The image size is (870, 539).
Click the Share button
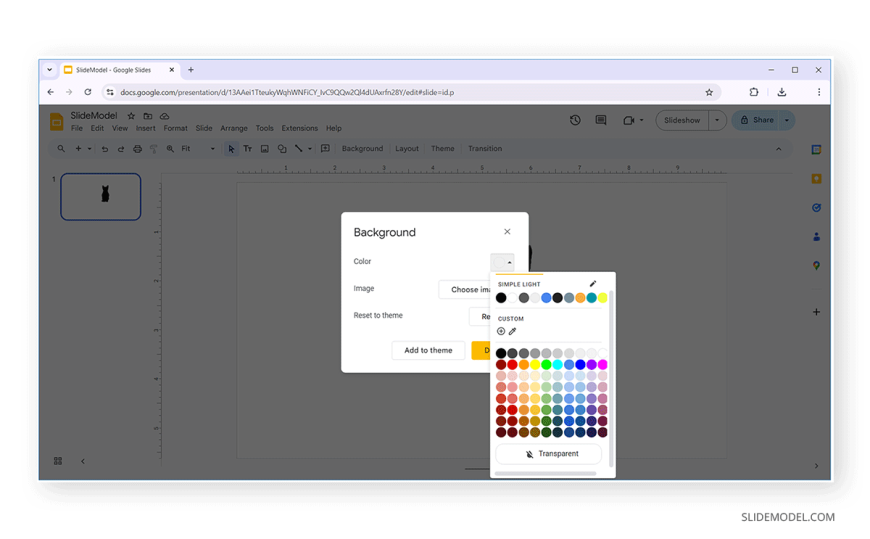click(757, 120)
